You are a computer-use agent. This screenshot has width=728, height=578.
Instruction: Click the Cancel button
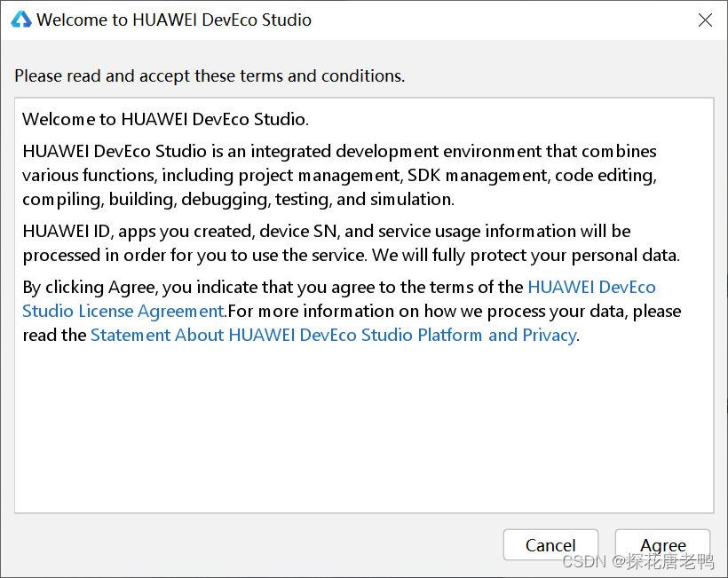[550, 545]
